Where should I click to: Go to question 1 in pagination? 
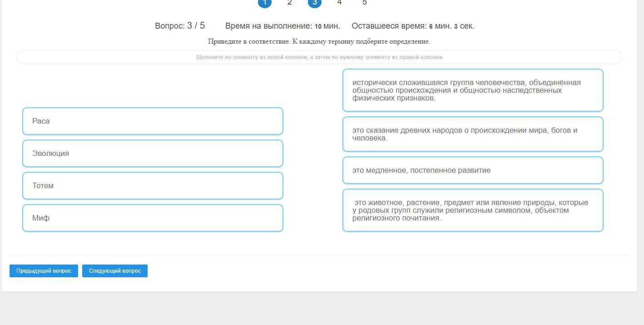[x=265, y=3]
